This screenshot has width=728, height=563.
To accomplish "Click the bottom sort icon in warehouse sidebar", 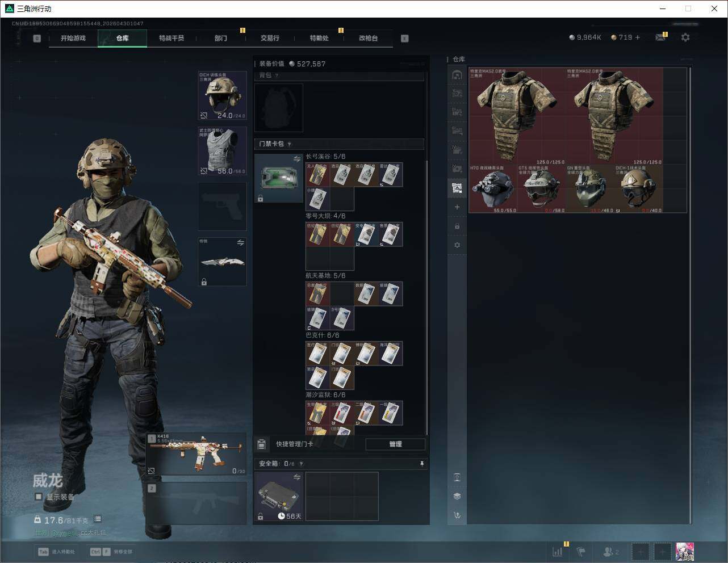I will 457,515.
